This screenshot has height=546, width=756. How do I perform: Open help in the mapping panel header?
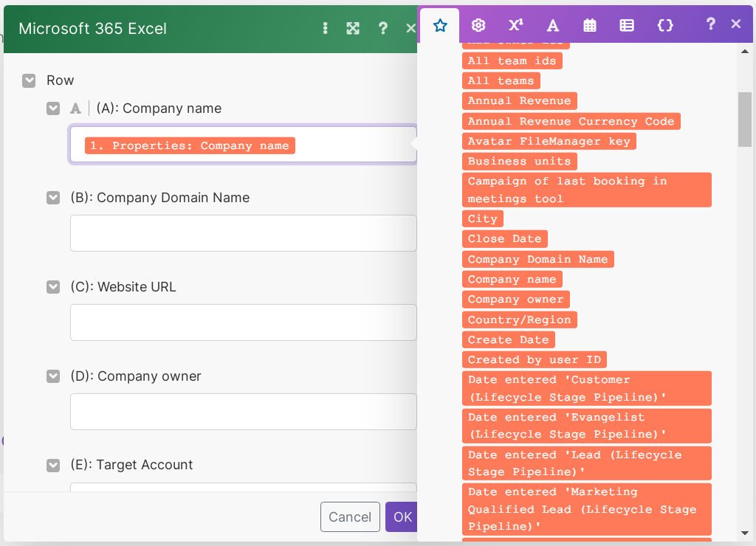710,24
